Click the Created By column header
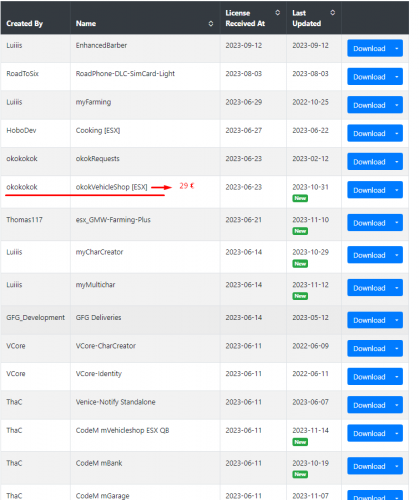Image resolution: width=419 pixels, height=500 pixels. [25, 24]
